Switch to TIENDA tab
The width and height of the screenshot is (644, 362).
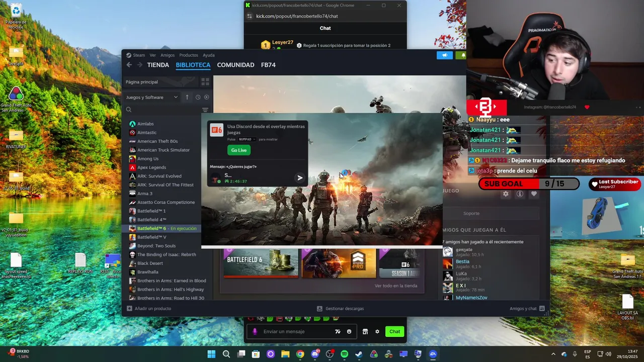pyautogui.click(x=158, y=65)
